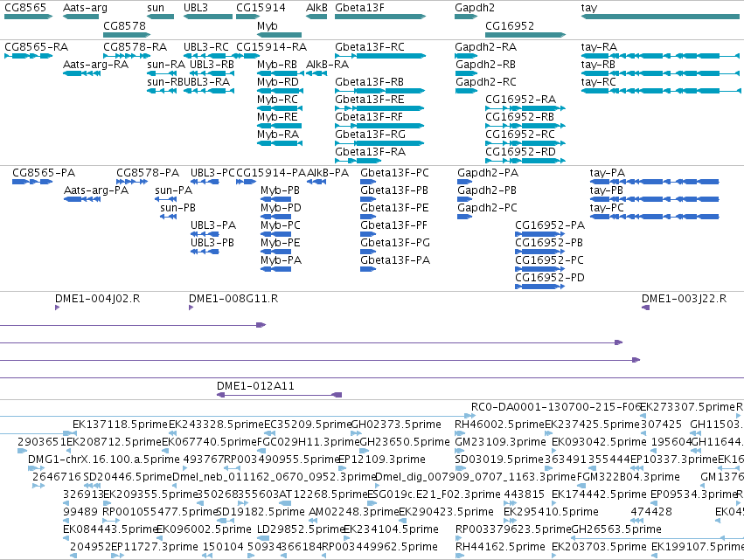Viewport: 744px width, 560px height.
Task: Select the Gbeta13F-RE transcript label
Action: [370, 100]
